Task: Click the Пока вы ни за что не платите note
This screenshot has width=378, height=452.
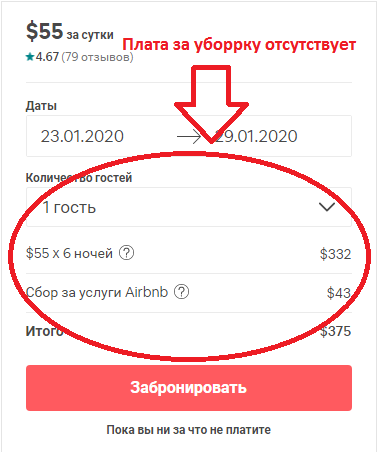Action: tap(189, 430)
